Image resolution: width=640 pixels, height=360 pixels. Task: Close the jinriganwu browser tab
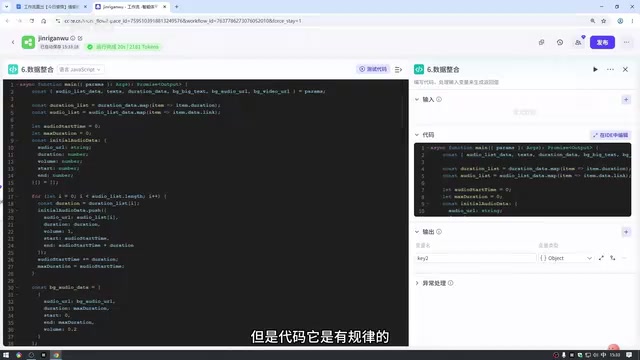pos(164,7)
